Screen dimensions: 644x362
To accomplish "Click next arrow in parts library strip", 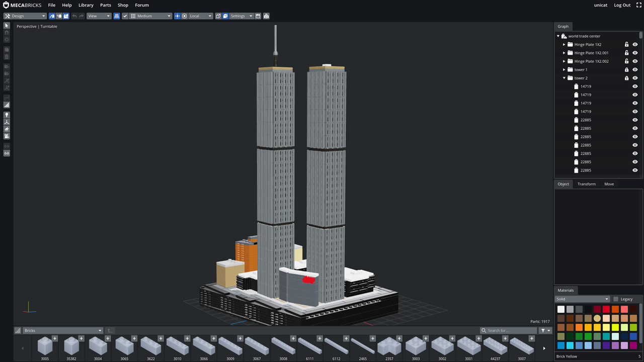I will (x=544, y=348).
